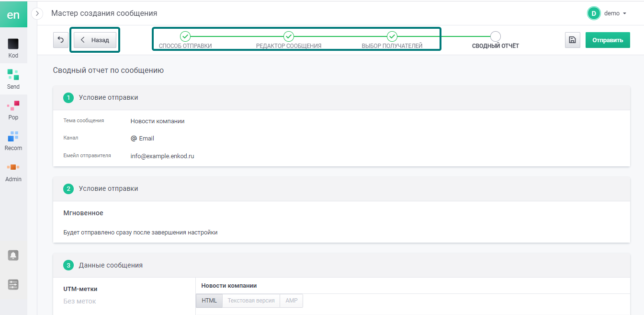Screen dimensions: 644x315
Task: Save the draft with floppy disk icon
Action: 572,40
